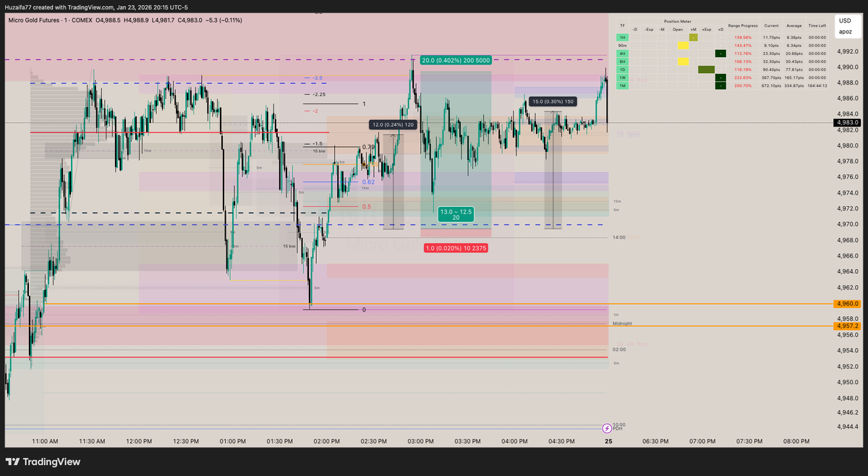Click the Fibonacci 0 level label
868x476 pixels.
(364, 310)
